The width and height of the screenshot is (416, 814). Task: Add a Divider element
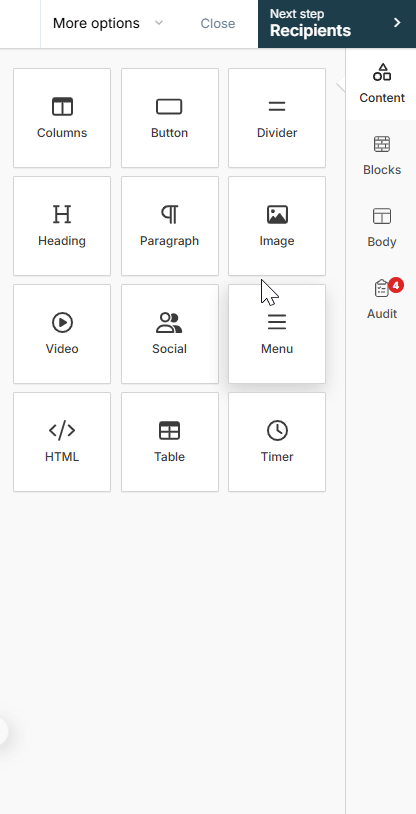pyautogui.click(x=277, y=118)
